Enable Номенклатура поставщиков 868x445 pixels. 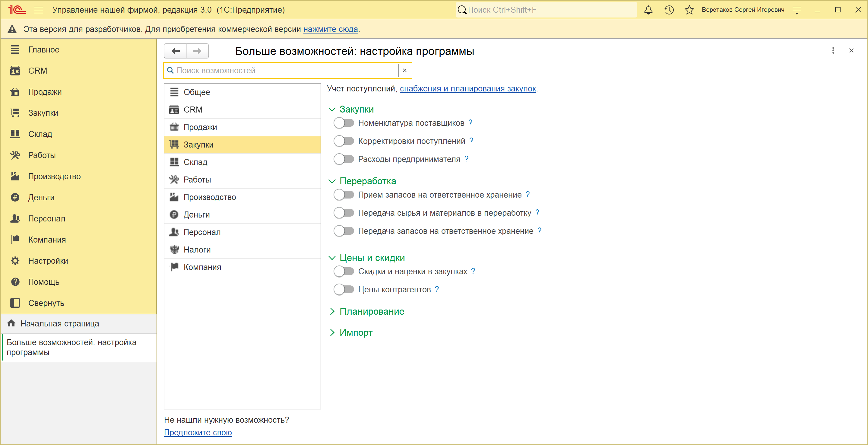click(344, 123)
